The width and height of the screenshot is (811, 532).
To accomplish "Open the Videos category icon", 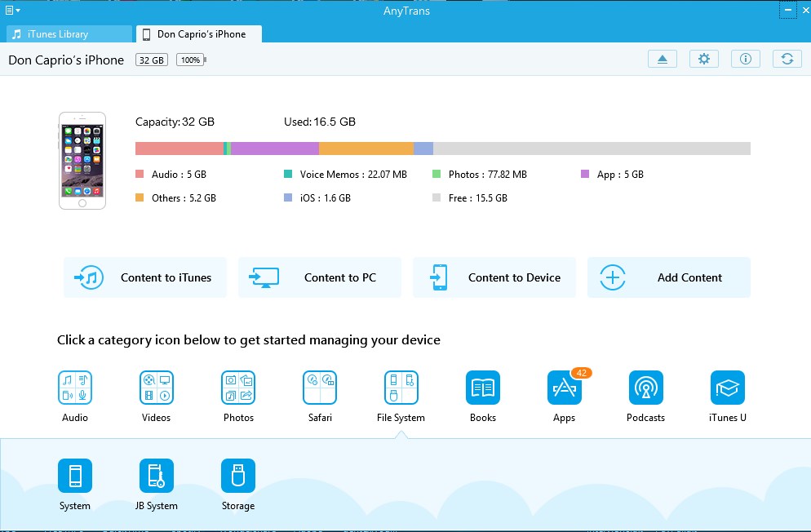I will (x=156, y=388).
